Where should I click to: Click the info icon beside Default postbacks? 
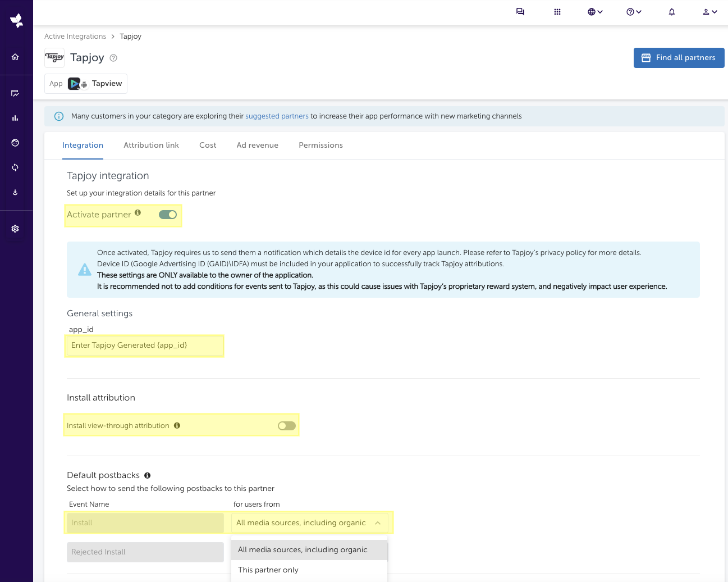[148, 475]
